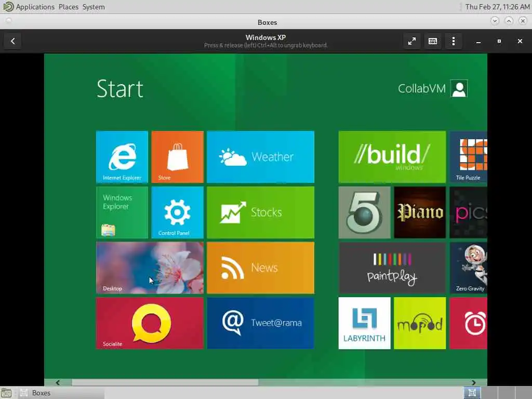The image size is (532, 399).
Task: Open the Boxes three-dot menu
Action: click(454, 41)
